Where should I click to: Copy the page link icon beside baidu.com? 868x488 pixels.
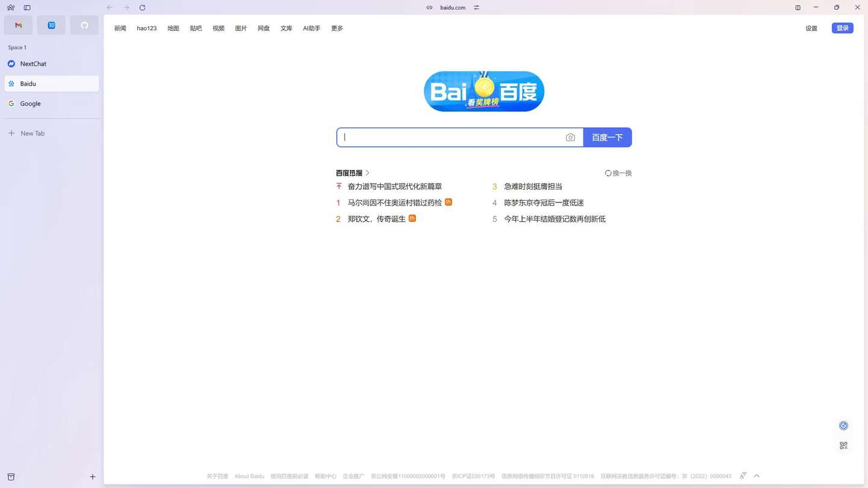click(429, 8)
